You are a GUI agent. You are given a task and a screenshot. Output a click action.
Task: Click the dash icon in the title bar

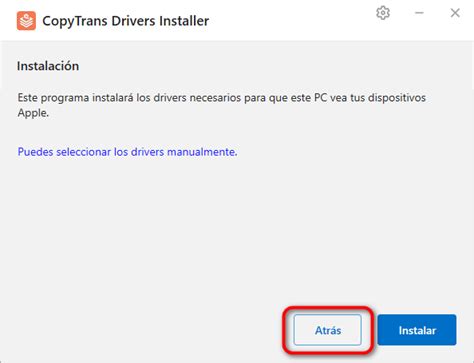419,13
